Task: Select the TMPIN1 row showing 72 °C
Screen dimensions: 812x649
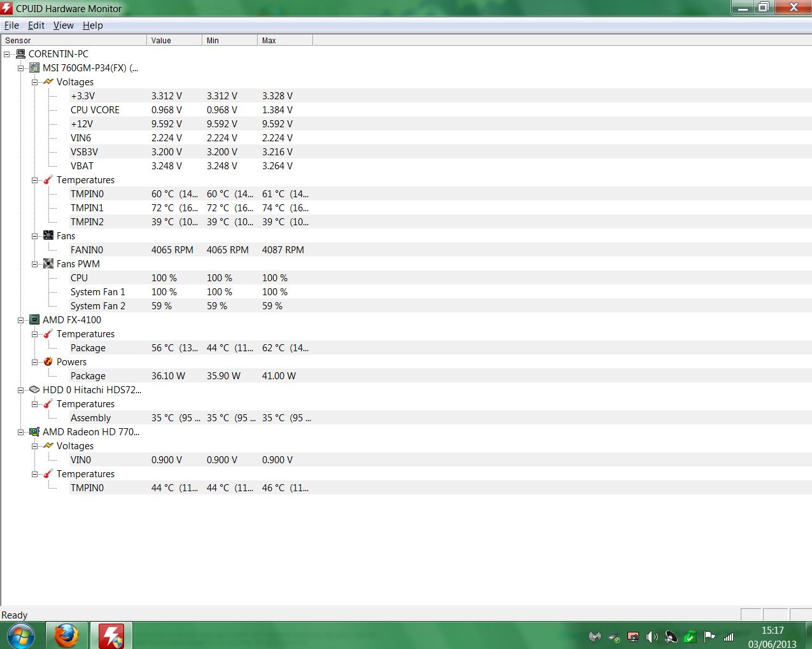Action: tap(440, 208)
